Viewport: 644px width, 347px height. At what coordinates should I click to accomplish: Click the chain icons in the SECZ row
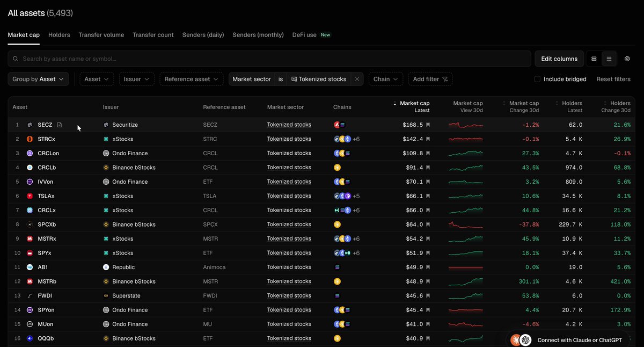pyautogui.click(x=339, y=125)
